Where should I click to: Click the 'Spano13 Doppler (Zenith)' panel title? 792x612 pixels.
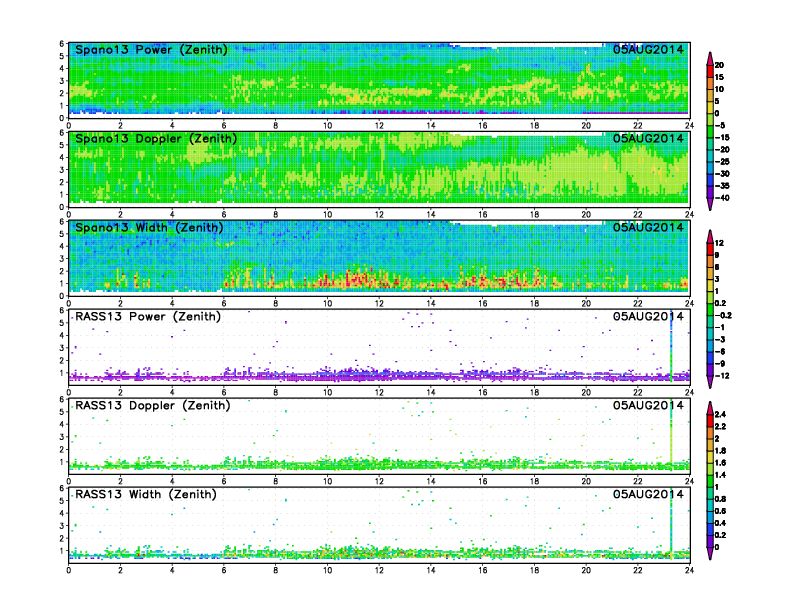tap(156, 138)
